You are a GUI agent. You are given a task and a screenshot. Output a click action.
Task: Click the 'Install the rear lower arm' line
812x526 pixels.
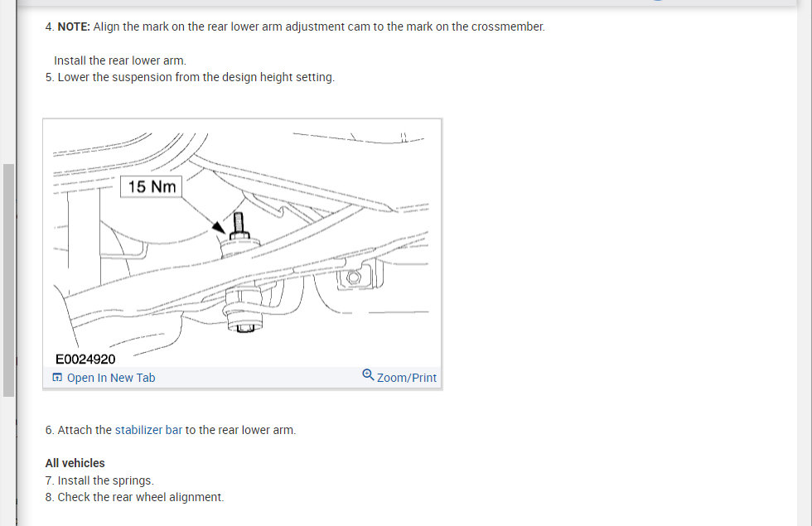click(x=120, y=60)
